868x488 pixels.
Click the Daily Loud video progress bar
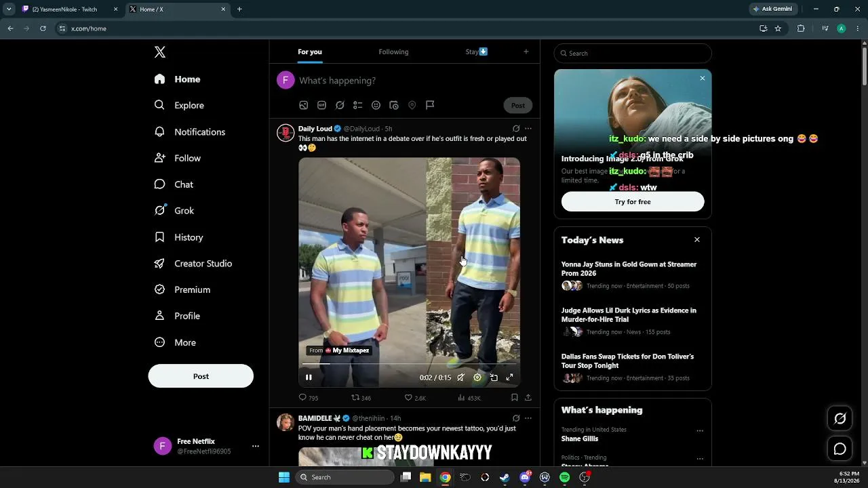tap(410, 365)
